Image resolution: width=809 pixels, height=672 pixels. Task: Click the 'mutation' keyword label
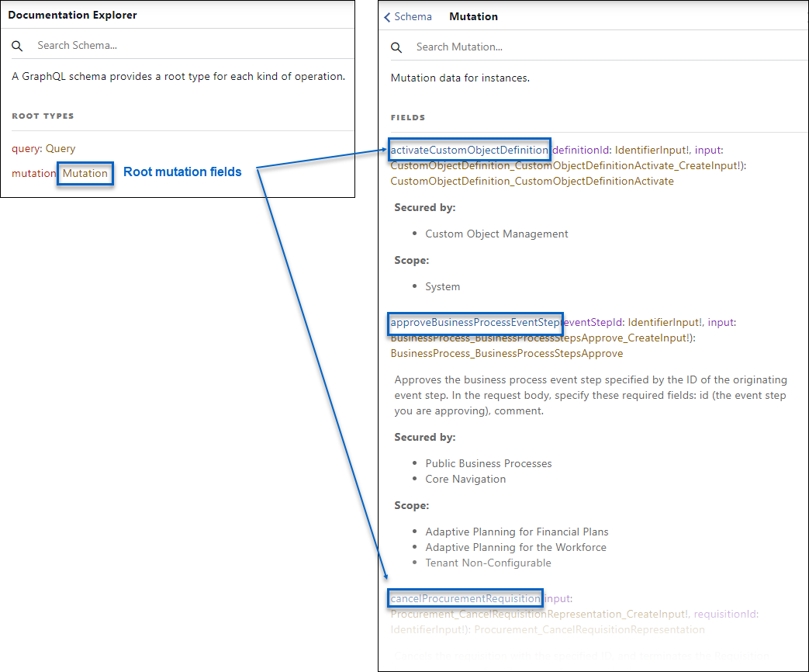(x=33, y=173)
